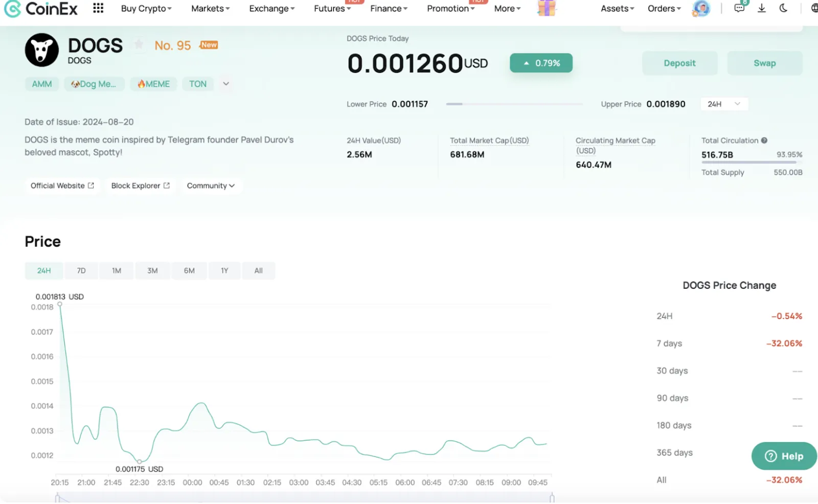Switch to dark mode moon icon
The height and width of the screenshot is (504, 818).
coord(783,8)
